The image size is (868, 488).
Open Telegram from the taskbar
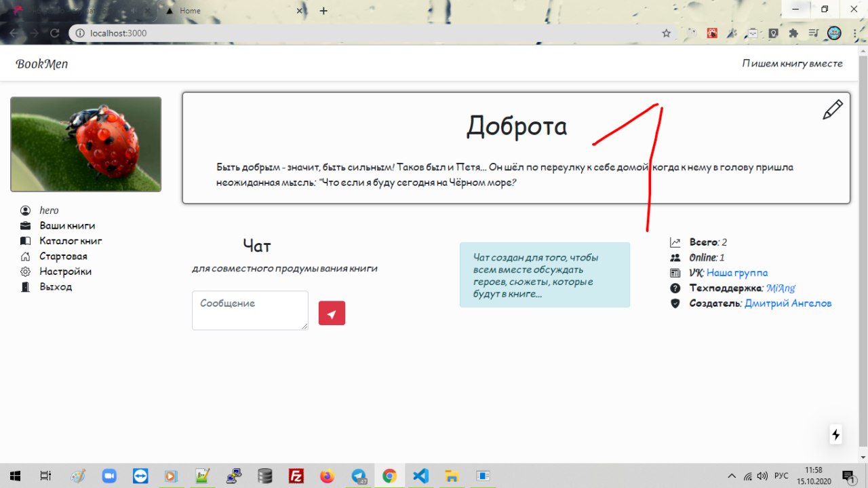[x=359, y=476]
